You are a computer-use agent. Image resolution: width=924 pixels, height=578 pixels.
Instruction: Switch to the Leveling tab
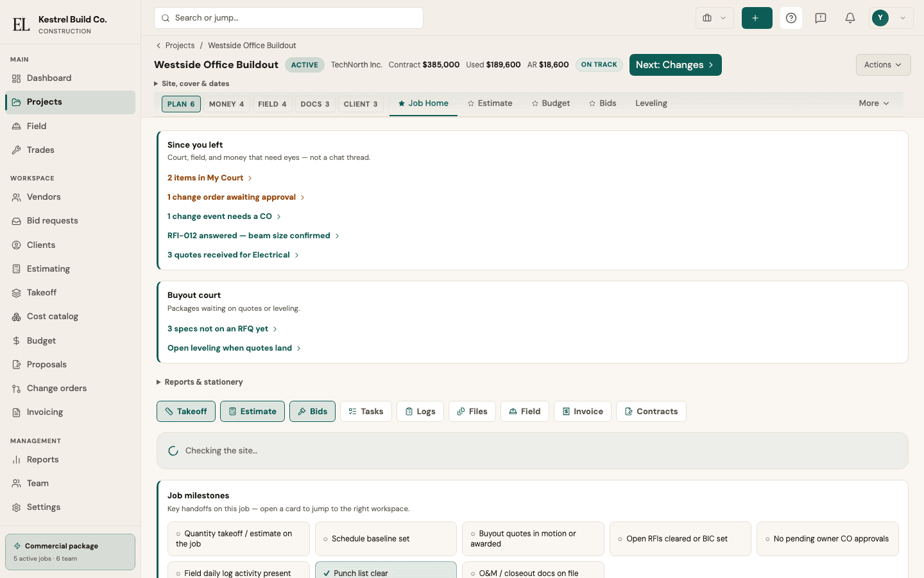pyautogui.click(x=651, y=103)
